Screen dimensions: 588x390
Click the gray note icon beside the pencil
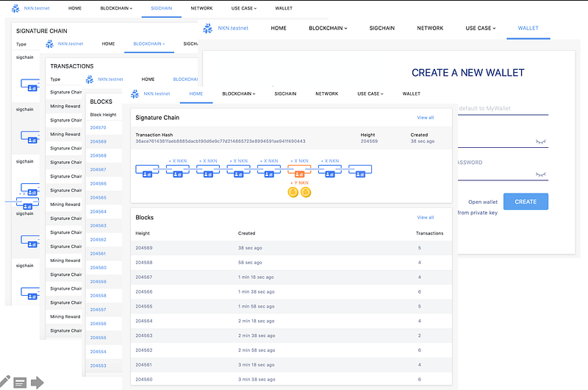click(21, 382)
